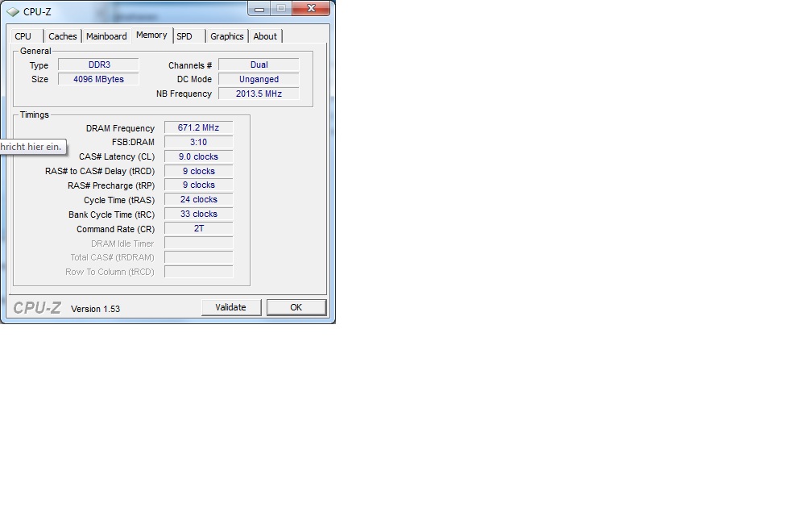Image resolution: width=812 pixels, height=508 pixels.
Task: Open the Graphics tab
Action: tap(227, 36)
